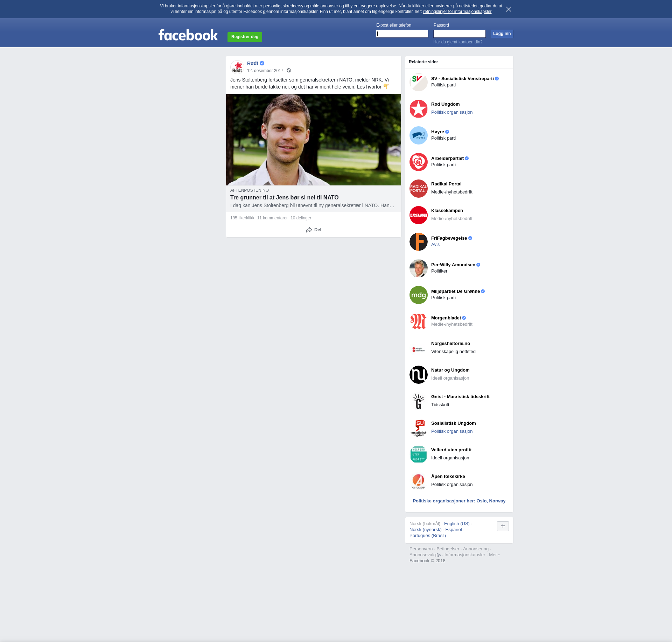The image size is (672, 642).
Task: Click Avis category under FriFagbevegelse
Action: point(435,245)
